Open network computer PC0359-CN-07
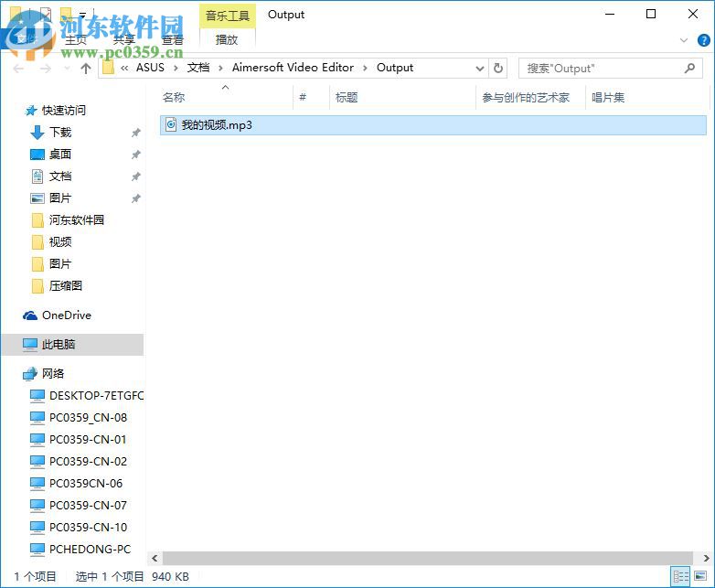 tap(88, 505)
